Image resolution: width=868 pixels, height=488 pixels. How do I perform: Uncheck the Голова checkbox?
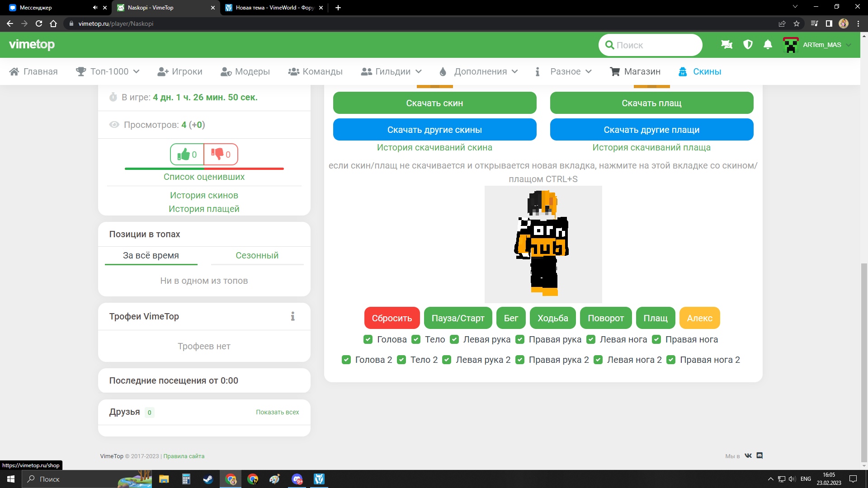[x=368, y=339]
